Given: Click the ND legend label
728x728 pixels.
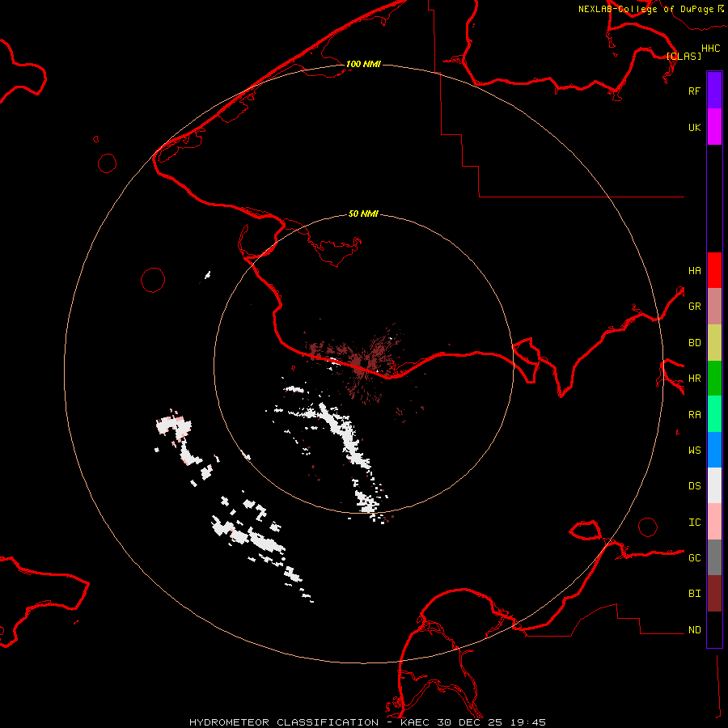Looking at the screenshot, I should point(694,630).
